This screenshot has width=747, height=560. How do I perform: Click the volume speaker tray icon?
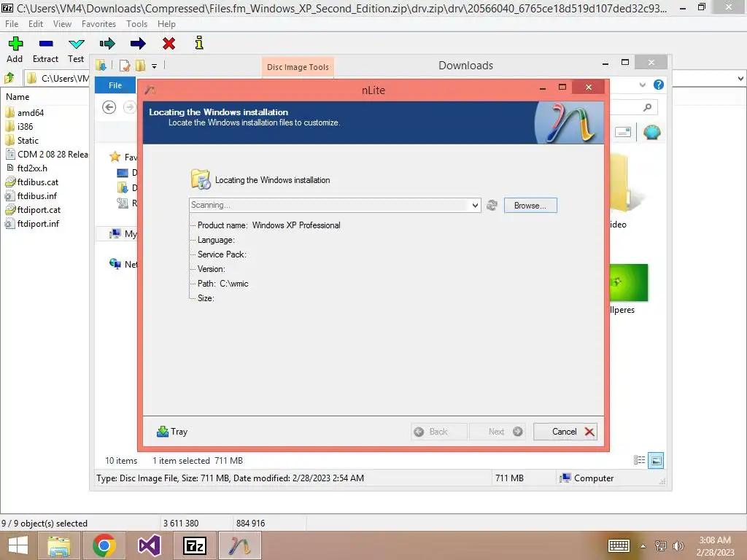[x=678, y=545]
